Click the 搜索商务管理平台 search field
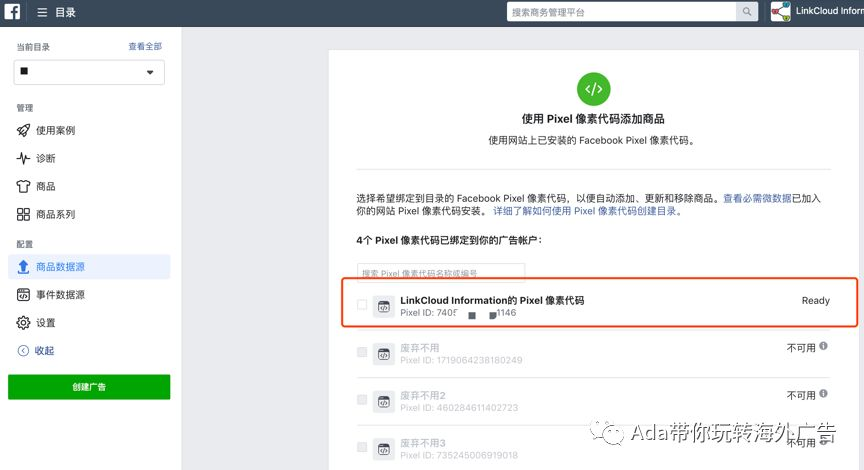This screenshot has width=864, height=470. 621,12
